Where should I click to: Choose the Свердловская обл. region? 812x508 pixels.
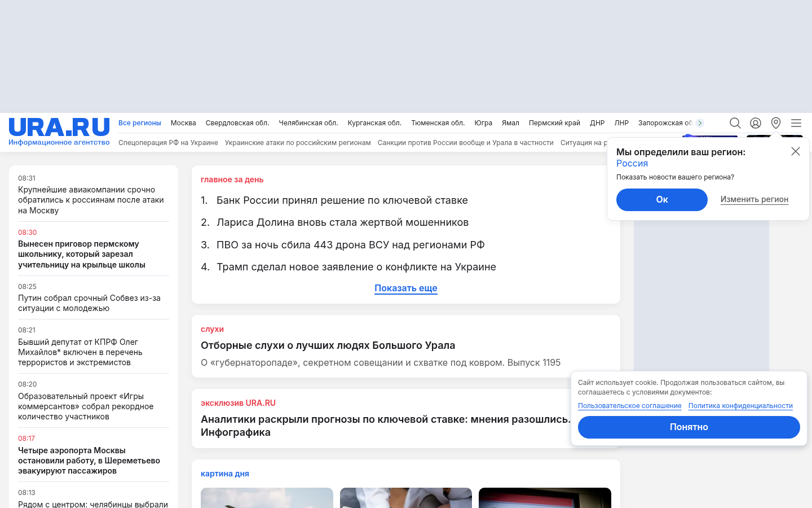click(x=237, y=123)
